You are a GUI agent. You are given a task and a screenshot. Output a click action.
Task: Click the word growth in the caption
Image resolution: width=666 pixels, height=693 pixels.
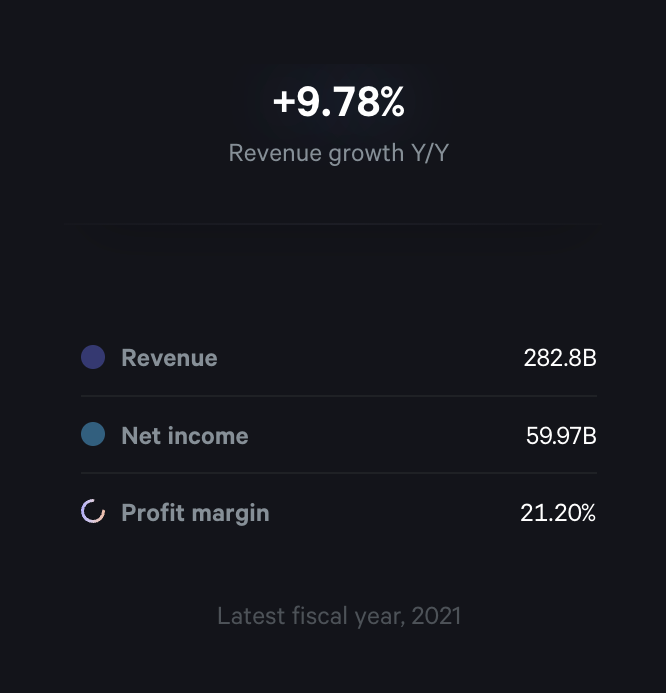coord(364,154)
